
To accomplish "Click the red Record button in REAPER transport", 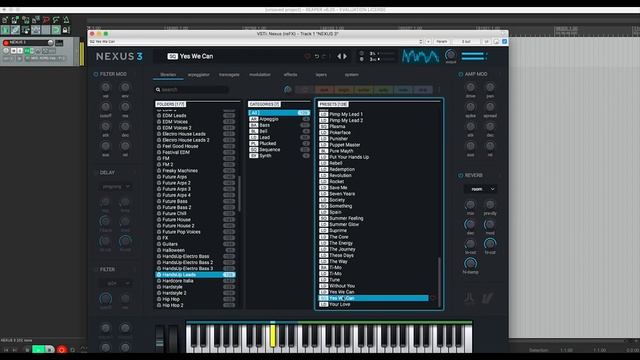I will coord(62,350).
